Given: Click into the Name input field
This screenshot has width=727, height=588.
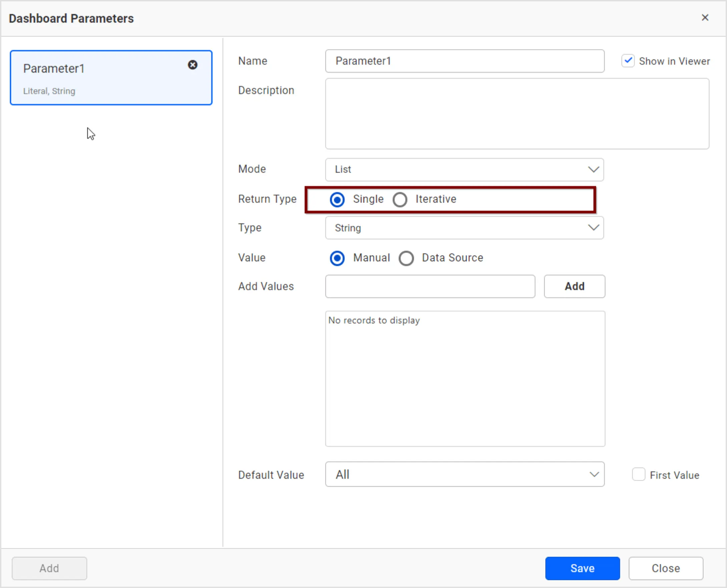Looking at the screenshot, I should pyautogui.click(x=464, y=61).
